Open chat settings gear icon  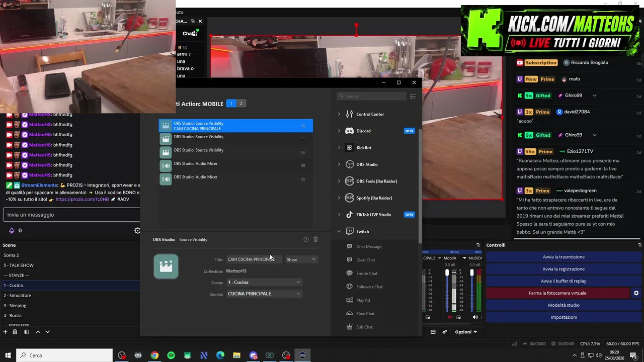pyautogui.click(x=137, y=230)
